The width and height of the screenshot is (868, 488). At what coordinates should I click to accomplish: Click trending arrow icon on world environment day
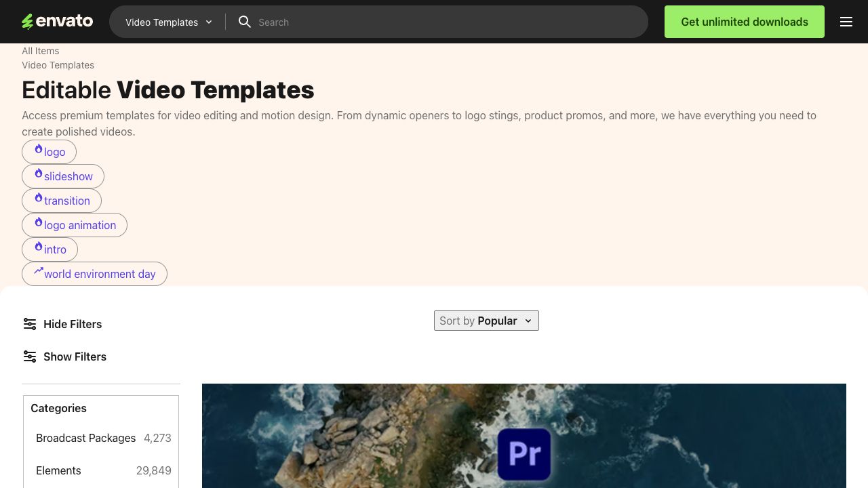point(39,271)
